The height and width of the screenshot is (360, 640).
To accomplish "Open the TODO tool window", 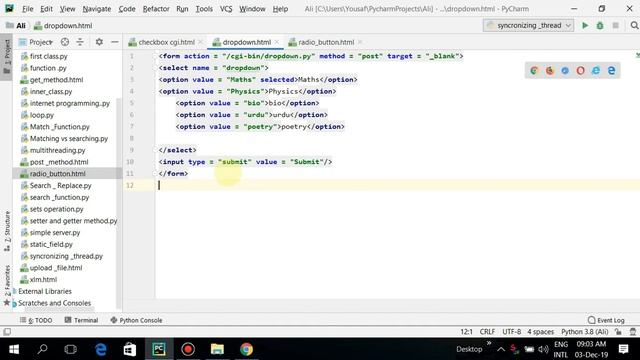I will coord(36,320).
